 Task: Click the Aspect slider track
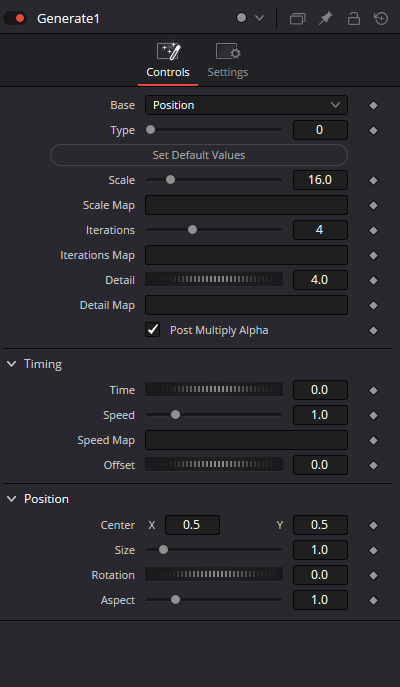click(x=214, y=600)
